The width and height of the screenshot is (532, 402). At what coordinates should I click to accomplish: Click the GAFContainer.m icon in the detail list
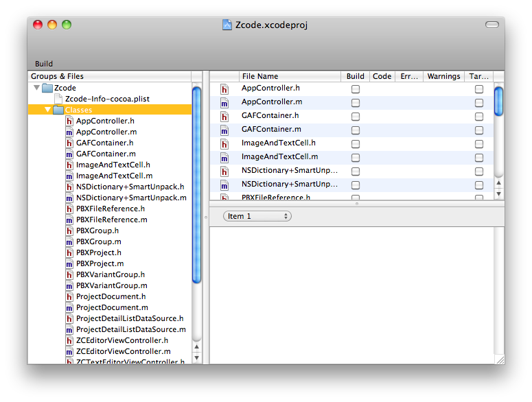tap(224, 130)
